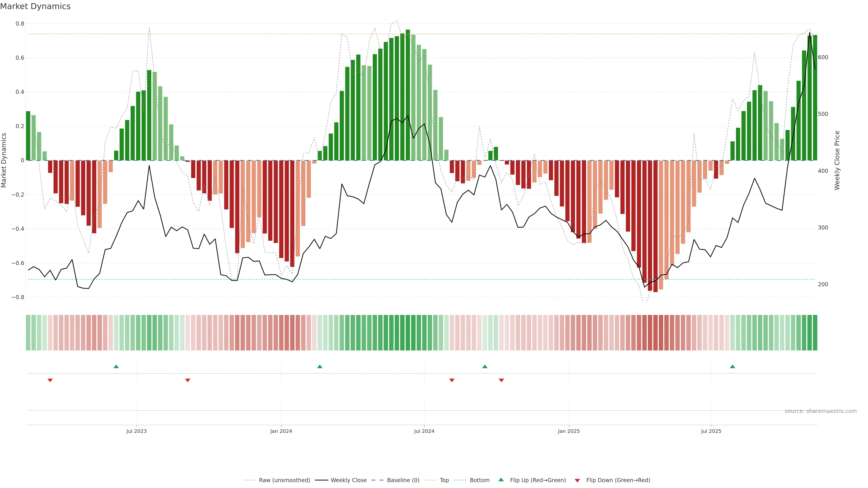
Task: Click the rightmost red flip-down triangle marker
Action: pyautogui.click(x=501, y=380)
